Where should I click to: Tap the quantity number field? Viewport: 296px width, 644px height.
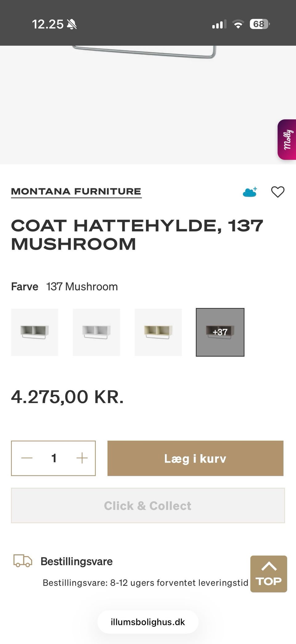click(x=54, y=458)
